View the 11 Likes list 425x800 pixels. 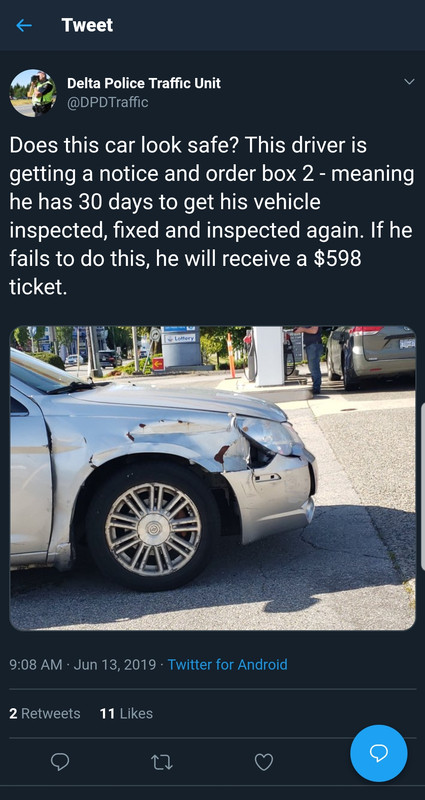click(127, 713)
